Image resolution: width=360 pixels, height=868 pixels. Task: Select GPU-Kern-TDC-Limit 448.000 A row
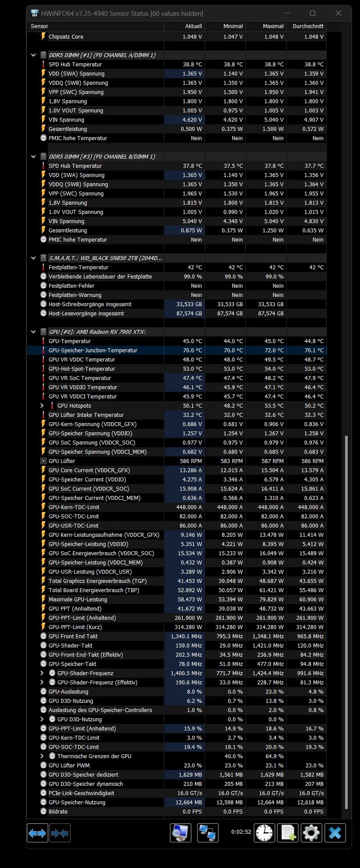tap(176, 507)
